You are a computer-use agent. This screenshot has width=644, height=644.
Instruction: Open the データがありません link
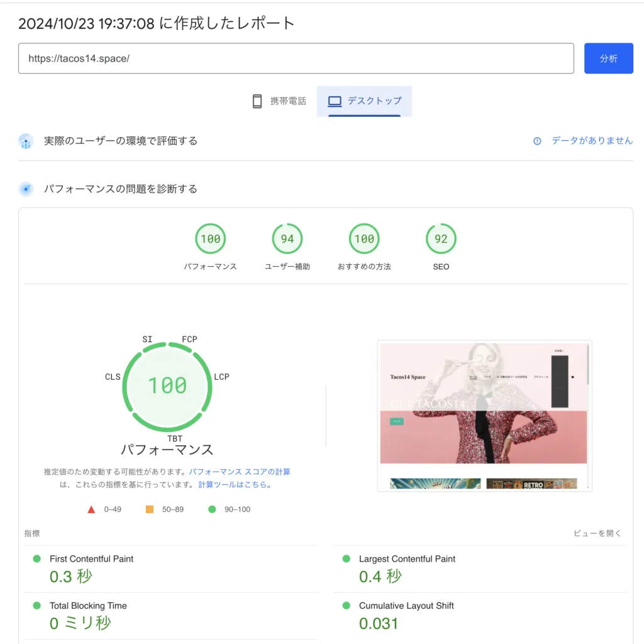point(592,140)
